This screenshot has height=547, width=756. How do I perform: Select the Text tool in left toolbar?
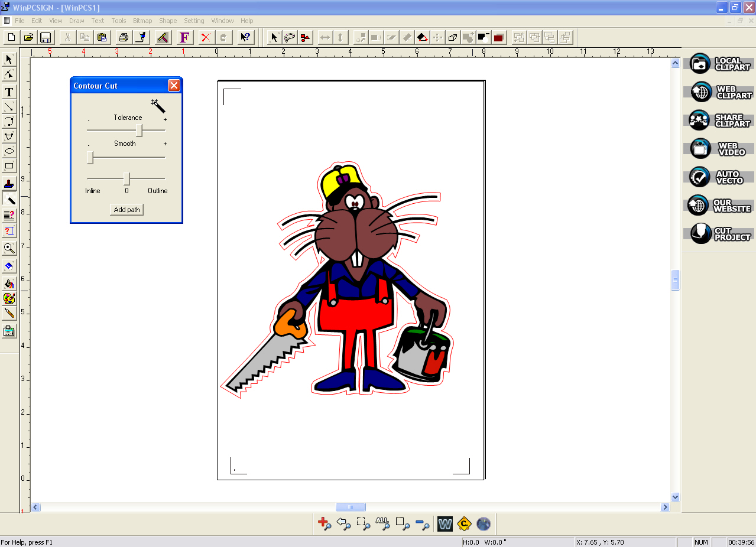tap(9, 92)
